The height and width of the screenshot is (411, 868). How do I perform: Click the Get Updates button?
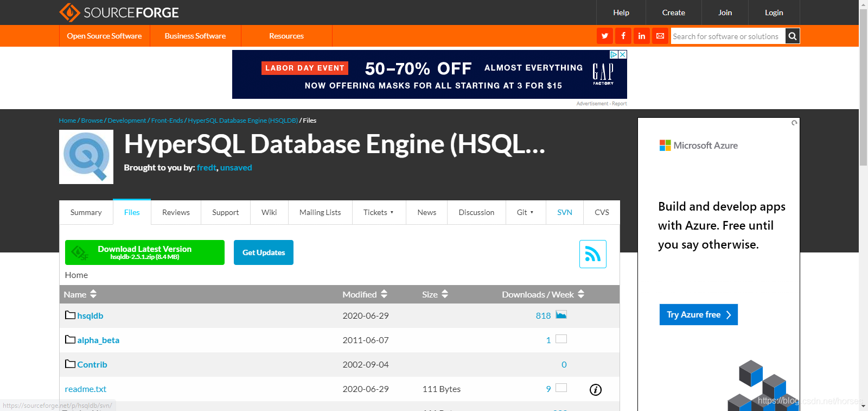tap(264, 252)
